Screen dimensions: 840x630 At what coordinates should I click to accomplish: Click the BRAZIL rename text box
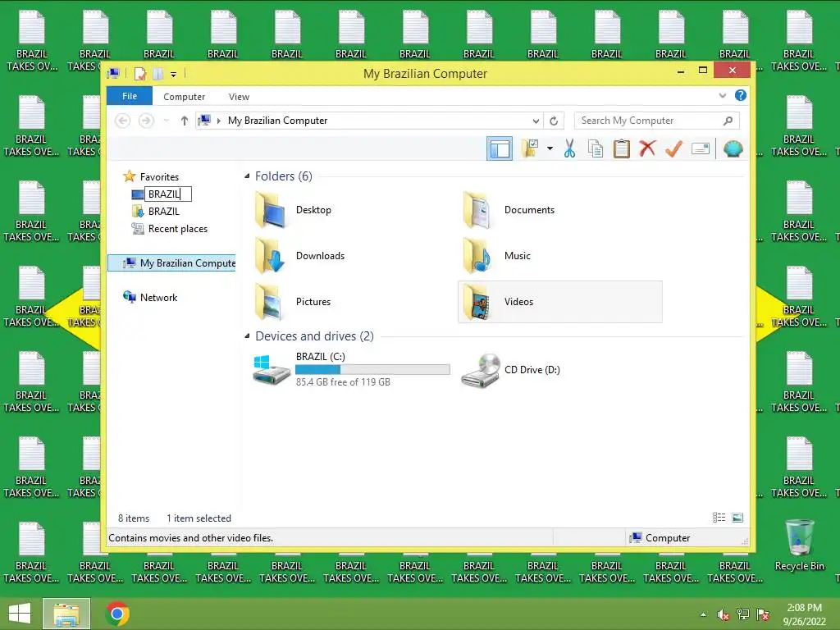click(x=167, y=194)
